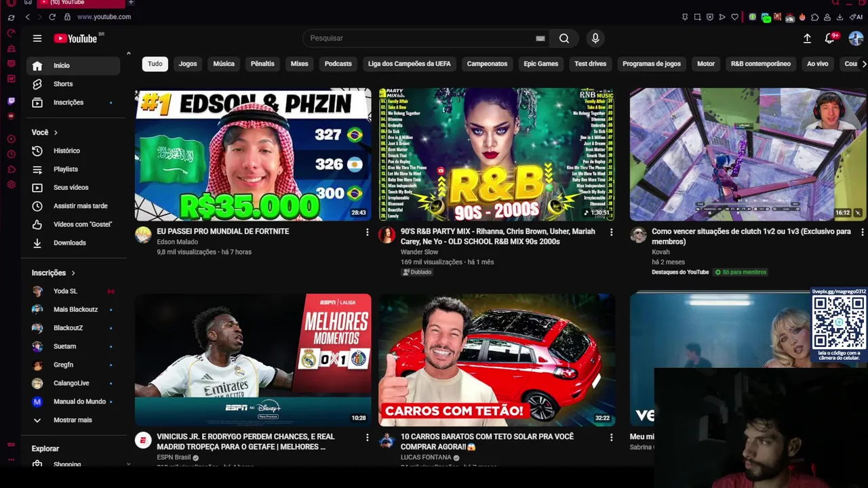
Task: Open the upload/create video icon
Action: (x=807, y=39)
